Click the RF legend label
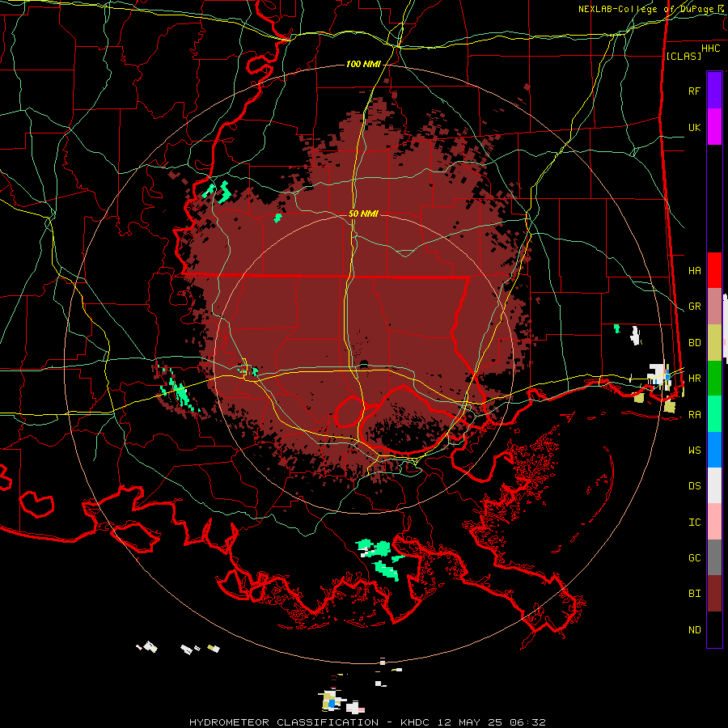728x728 pixels. click(x=695, y=91)
